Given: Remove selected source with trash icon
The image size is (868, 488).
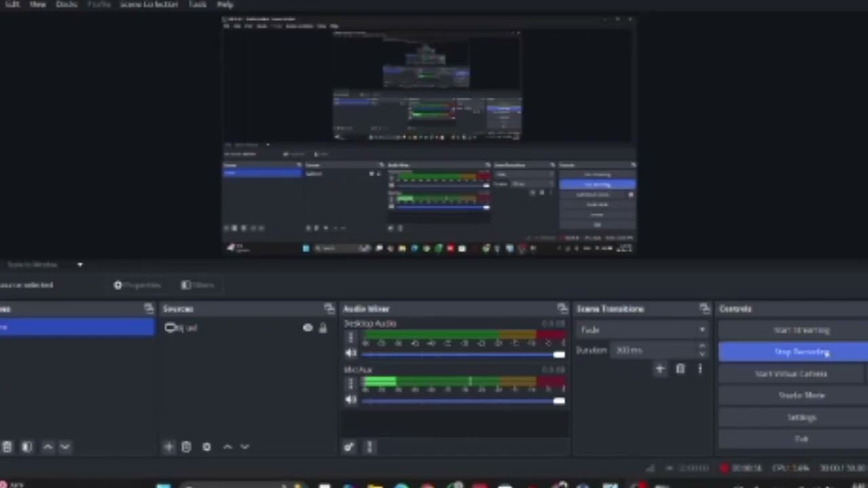Looking at the screenshot, I should click(x=186, y=447).
